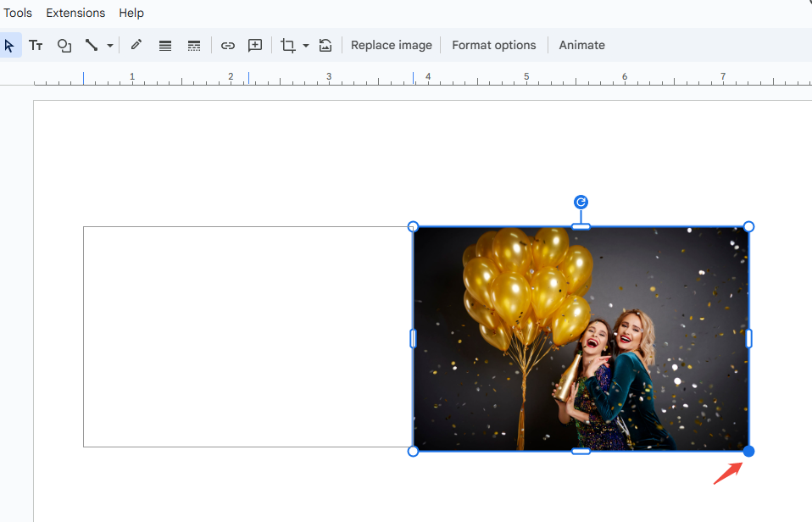Image resolution: width=812 pixels, height=522 pixels.
Task: Select the Line tool
Action: click(93, 45)
